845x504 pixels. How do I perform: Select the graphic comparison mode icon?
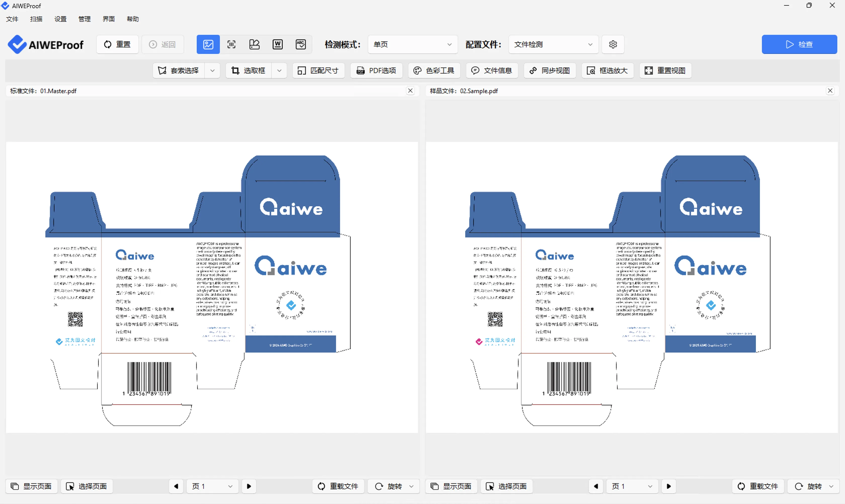click(255, 45)
